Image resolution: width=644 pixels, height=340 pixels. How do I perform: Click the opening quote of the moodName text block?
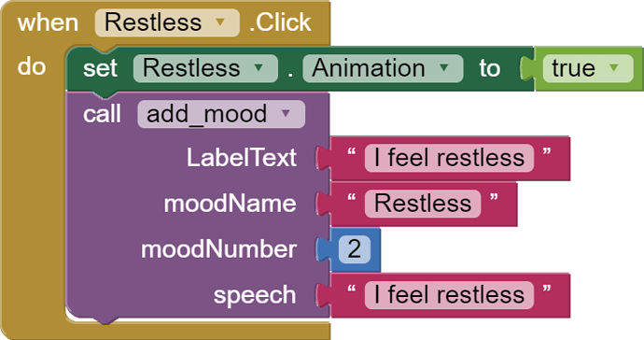[x=351, y=198]
